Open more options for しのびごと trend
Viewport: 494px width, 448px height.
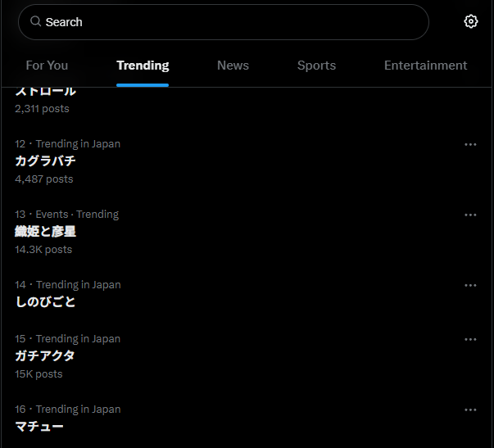click(x=470, y=286)
